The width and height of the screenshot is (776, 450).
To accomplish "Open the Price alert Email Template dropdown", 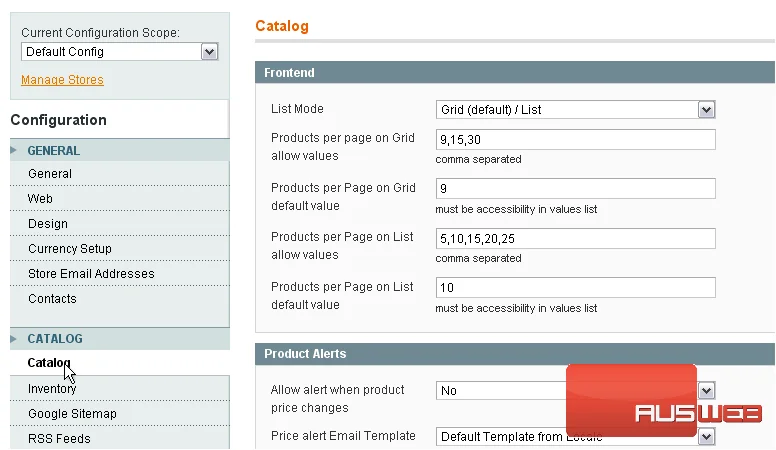I will pos(576,437).
